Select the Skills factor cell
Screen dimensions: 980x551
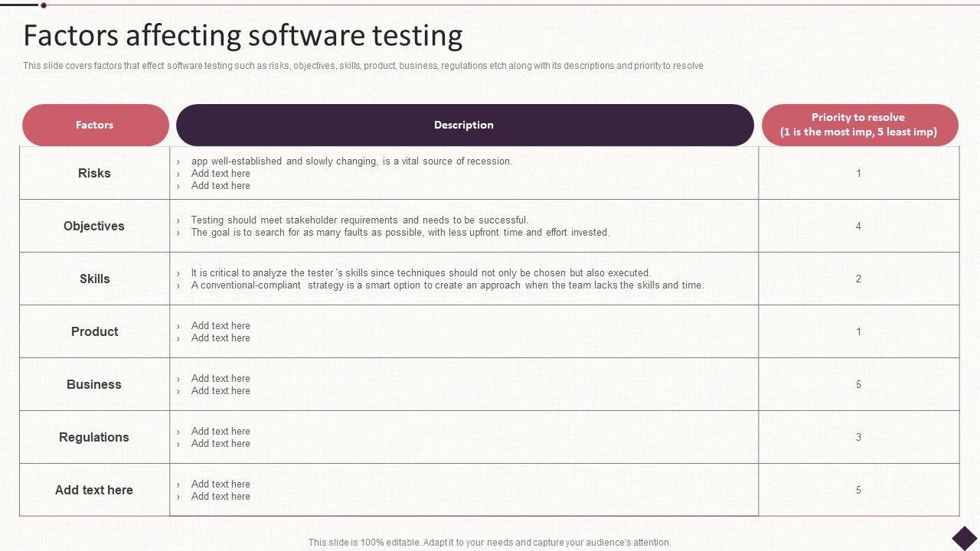(94, 279)
